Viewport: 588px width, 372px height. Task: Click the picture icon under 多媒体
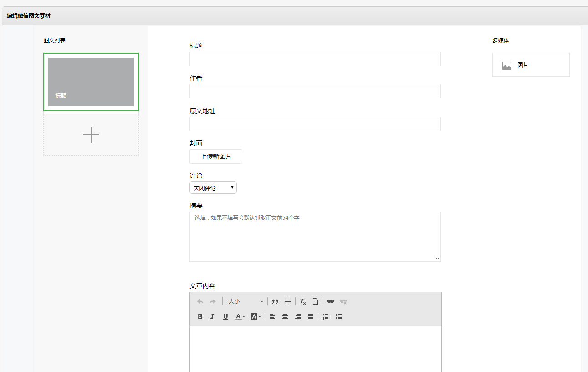tap(506, 66)
